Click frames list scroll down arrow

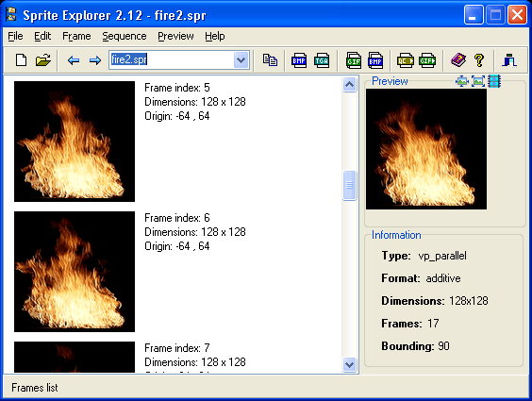click(x=349, y=365)
